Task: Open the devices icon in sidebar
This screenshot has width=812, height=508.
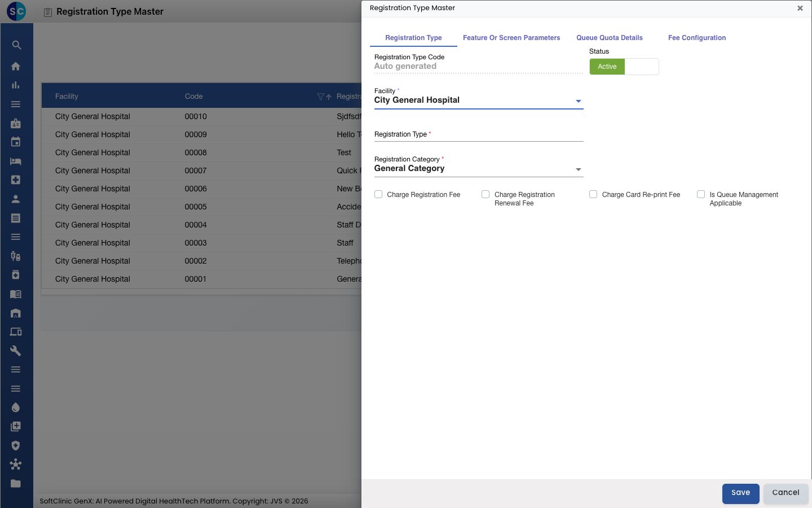Action: [16, 332]
